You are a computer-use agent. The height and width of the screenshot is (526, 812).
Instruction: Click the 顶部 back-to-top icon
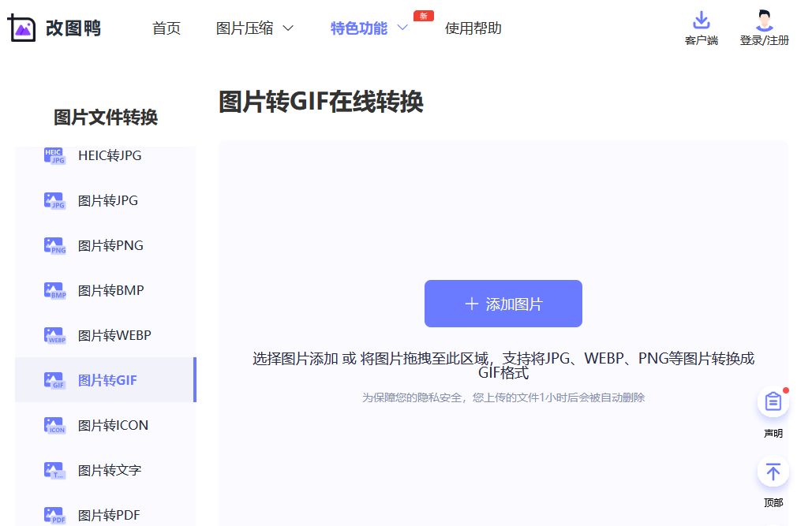(773, 471)
